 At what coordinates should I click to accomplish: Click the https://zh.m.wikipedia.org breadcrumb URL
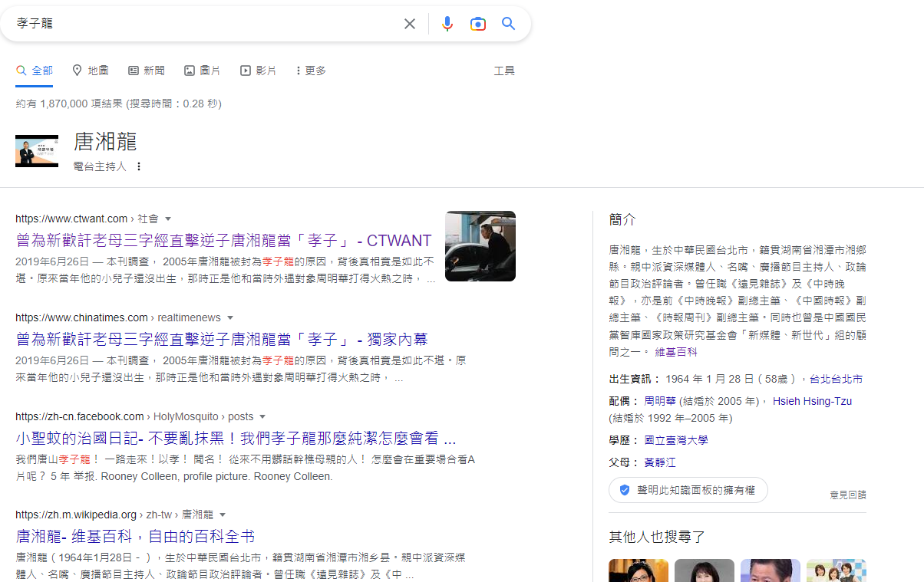pyautogui.click(x=76, y=515)
